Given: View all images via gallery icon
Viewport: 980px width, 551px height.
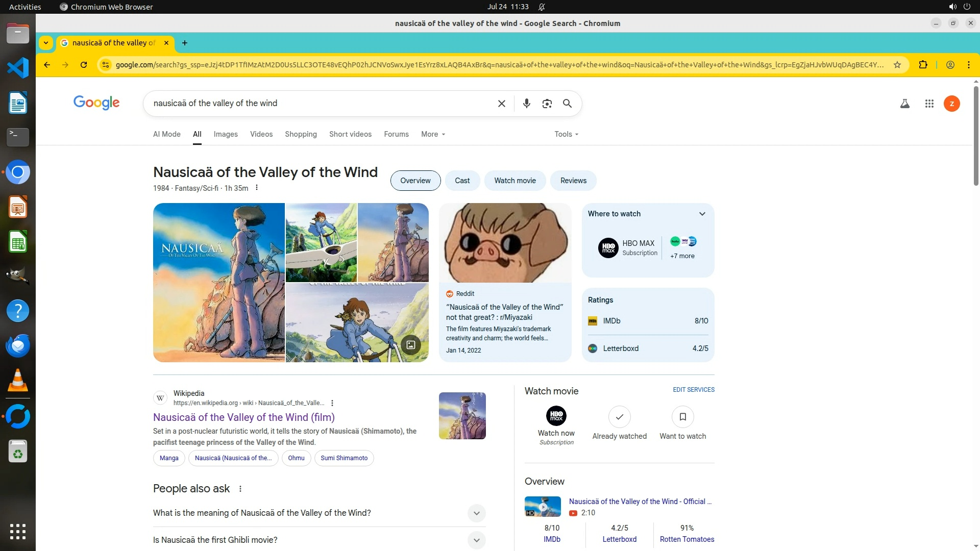Looking at the screenshot, I should [410, 345].
